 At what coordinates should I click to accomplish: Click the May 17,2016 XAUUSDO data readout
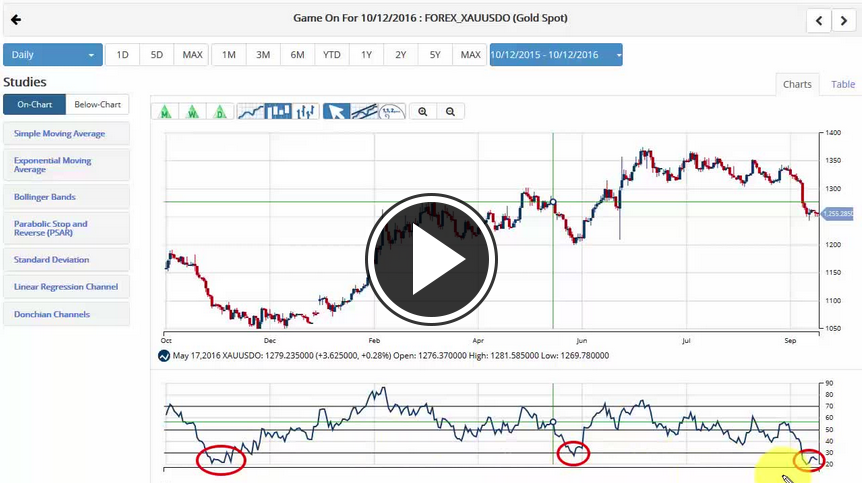click(x=391, y=356)
